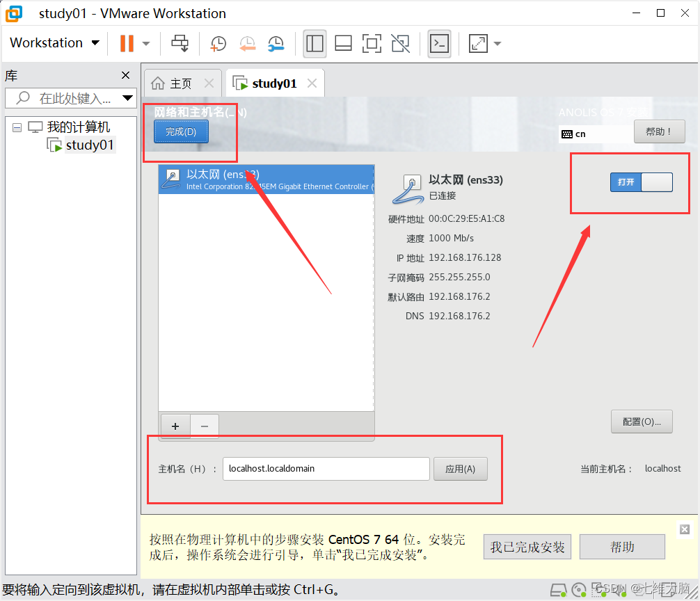Expand the power options dropdown arrow
This screenshot has height=601, width=700.
[x=146, y=44]
